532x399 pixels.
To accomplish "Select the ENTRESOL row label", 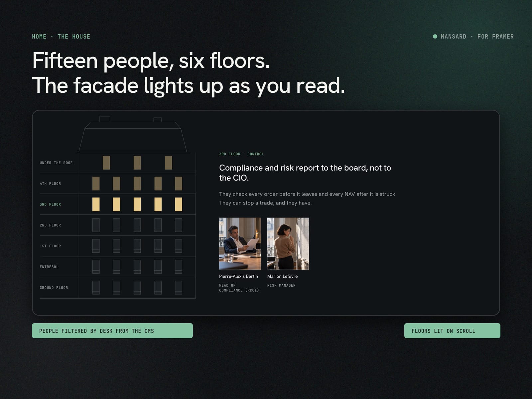I will pos(49,267).
